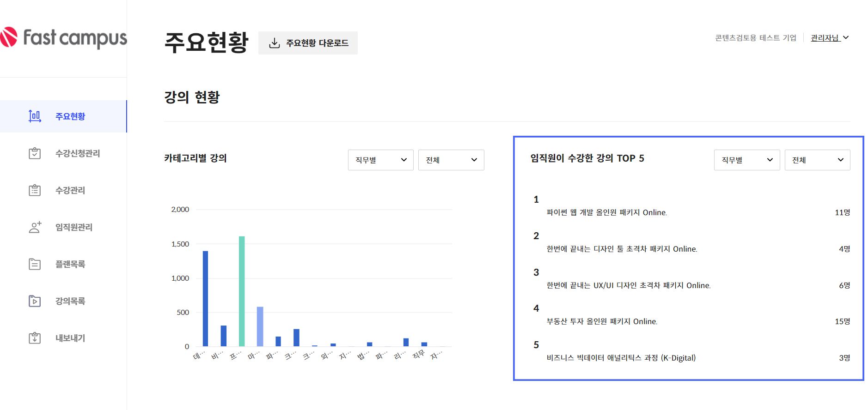The image size is (868, 410).
Task: Expand 전체 dropdown in TOP 5 panel
Action: 817,160
